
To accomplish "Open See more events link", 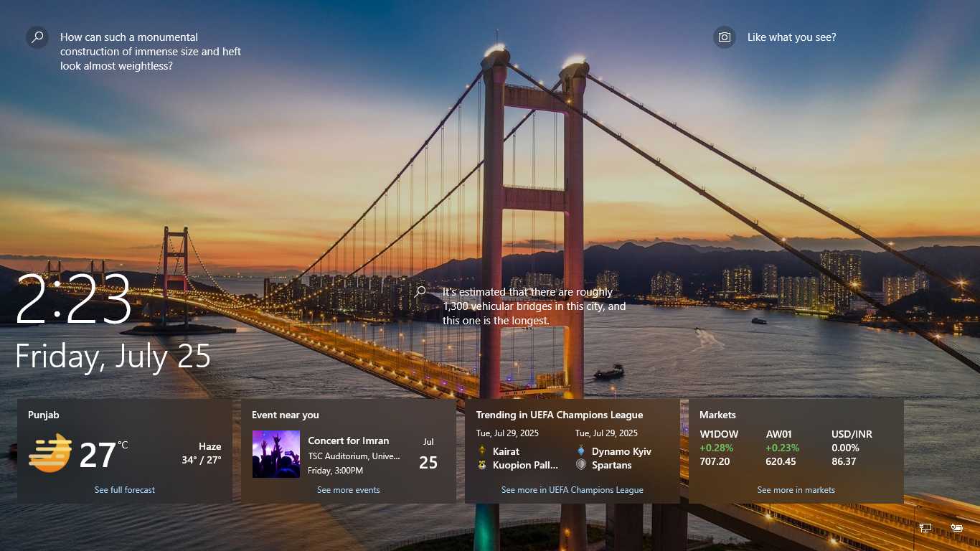I will [349, 490].
